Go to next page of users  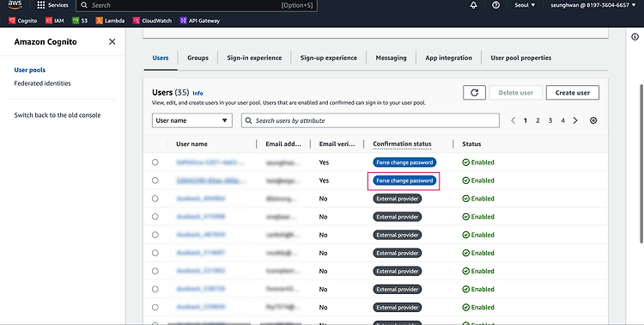point(575,120)
